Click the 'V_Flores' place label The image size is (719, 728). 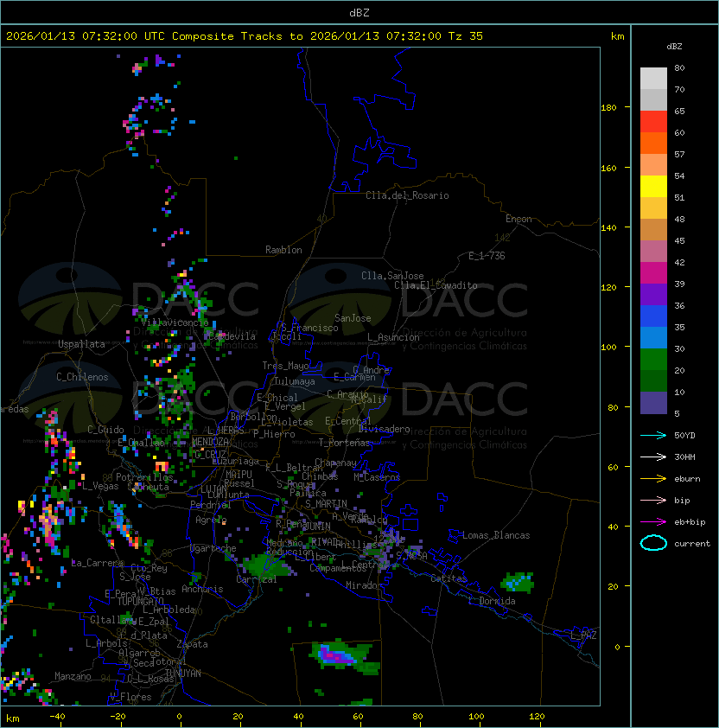(130, 698)
